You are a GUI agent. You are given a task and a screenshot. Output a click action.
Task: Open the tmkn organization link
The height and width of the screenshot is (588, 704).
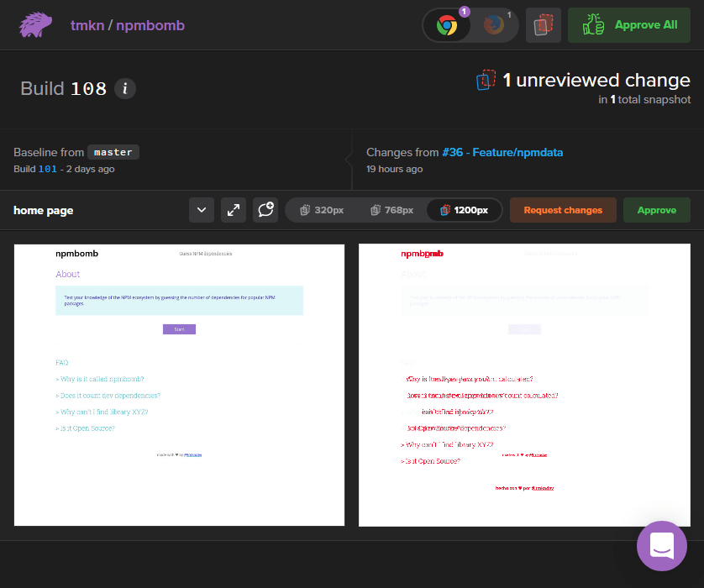[x=87, y=25]
